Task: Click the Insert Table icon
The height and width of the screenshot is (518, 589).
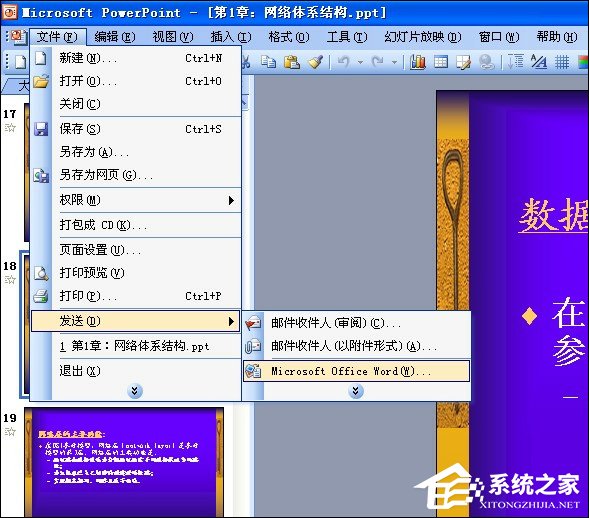Action: (441, 62)
